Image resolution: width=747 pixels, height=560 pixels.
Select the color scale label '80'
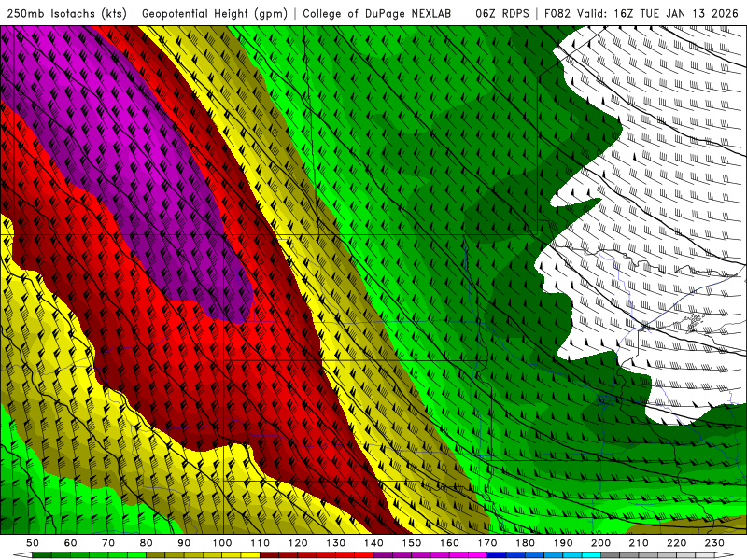coord(147,543)
